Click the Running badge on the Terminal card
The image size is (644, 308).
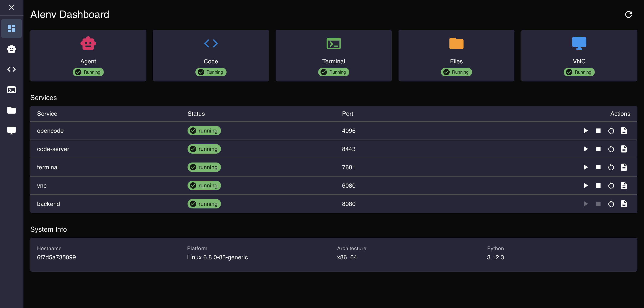click(x=334, y=72)
